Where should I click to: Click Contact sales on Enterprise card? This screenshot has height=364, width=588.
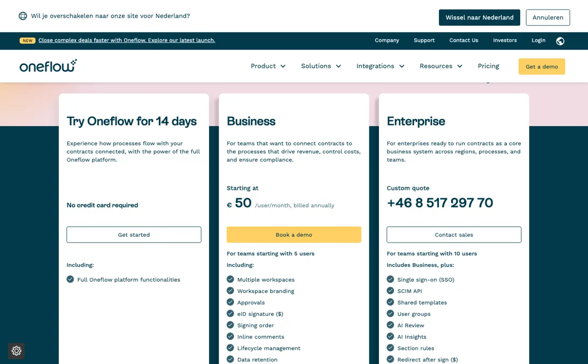click(454, 235)
